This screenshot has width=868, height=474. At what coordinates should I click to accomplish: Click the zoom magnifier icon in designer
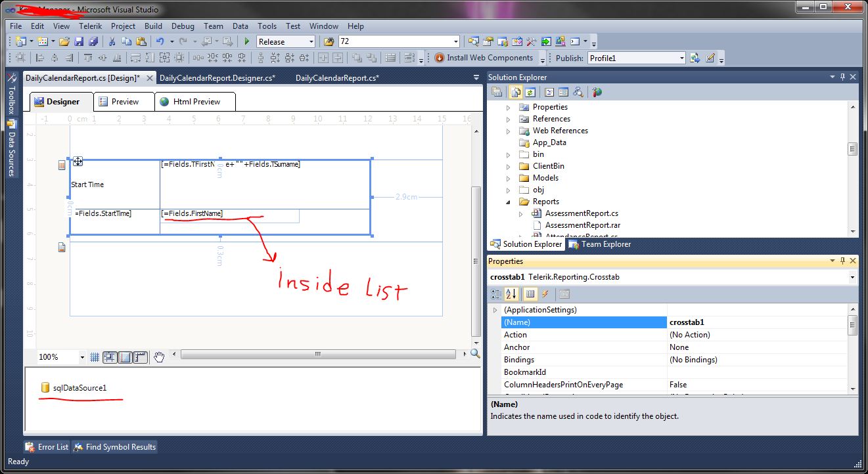pyautogui.click(x=475, y=354)
